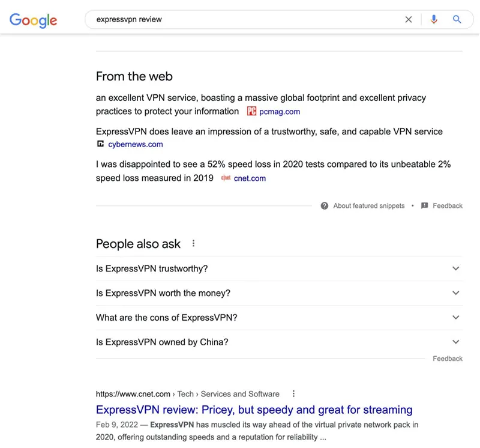Click the PCMag favicon next to pcmag.com
This screenshot has width=480, height=448.
point(251,111)
